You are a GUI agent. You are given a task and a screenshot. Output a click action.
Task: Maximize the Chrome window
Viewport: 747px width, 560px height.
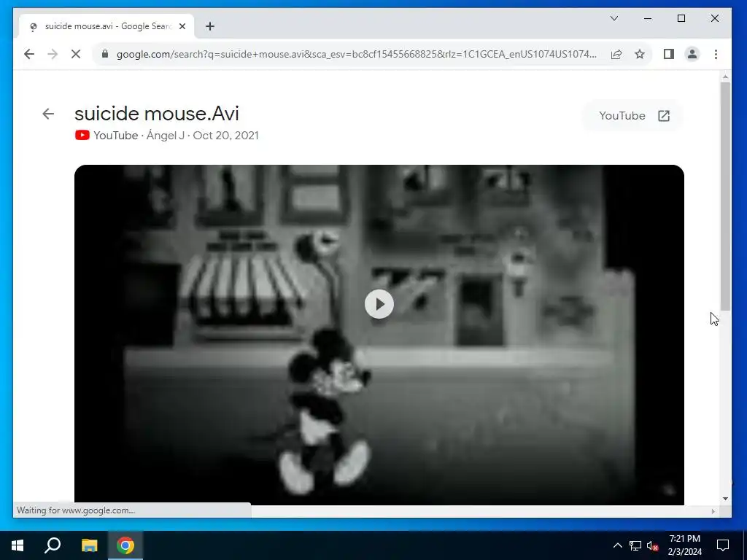[681, 18]
